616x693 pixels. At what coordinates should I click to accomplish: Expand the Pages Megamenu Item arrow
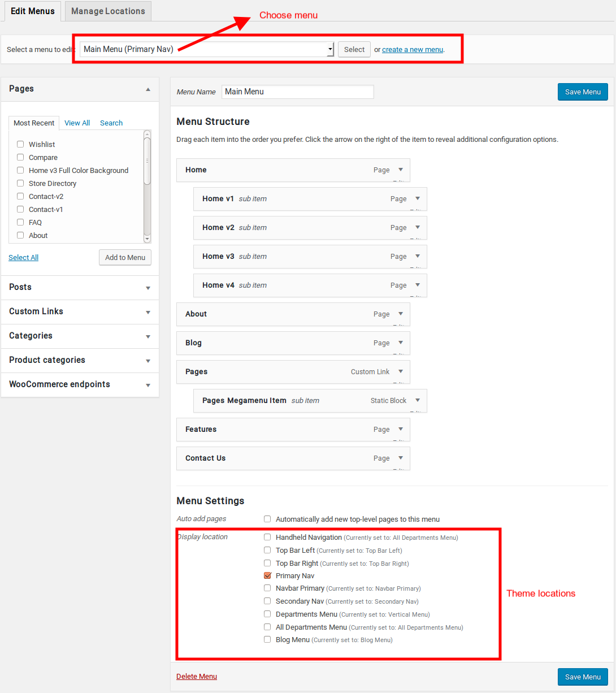(418, 400)
